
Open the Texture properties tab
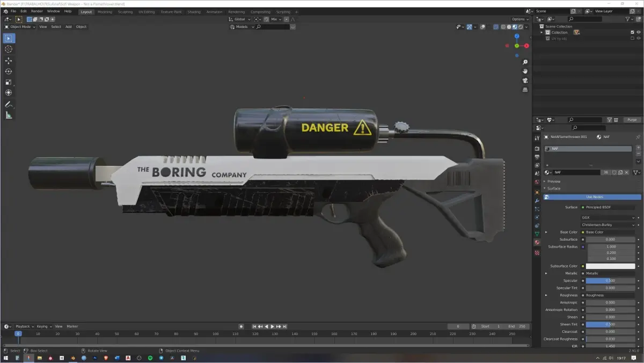click(537, 252)
